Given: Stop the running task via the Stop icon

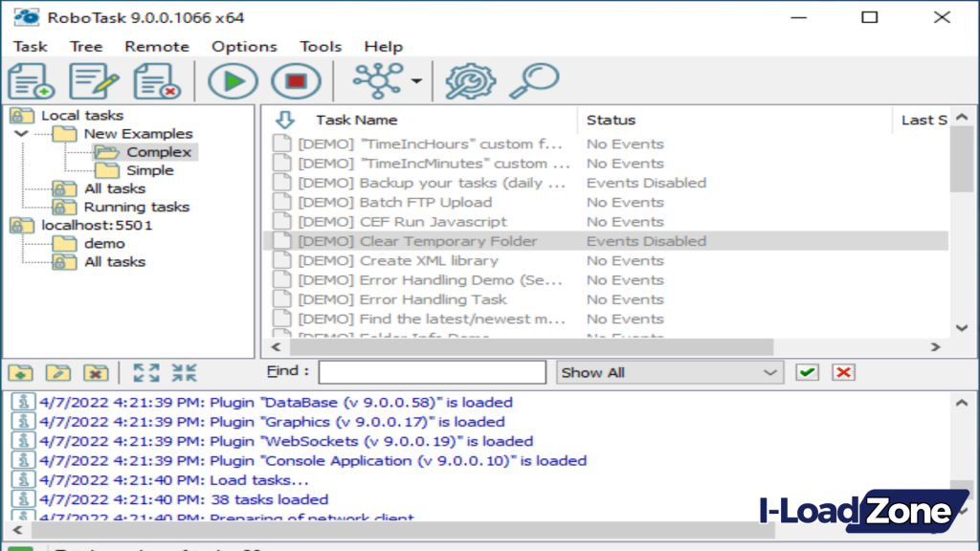Looking at the screenshot, I should click(x=296, y=80).
